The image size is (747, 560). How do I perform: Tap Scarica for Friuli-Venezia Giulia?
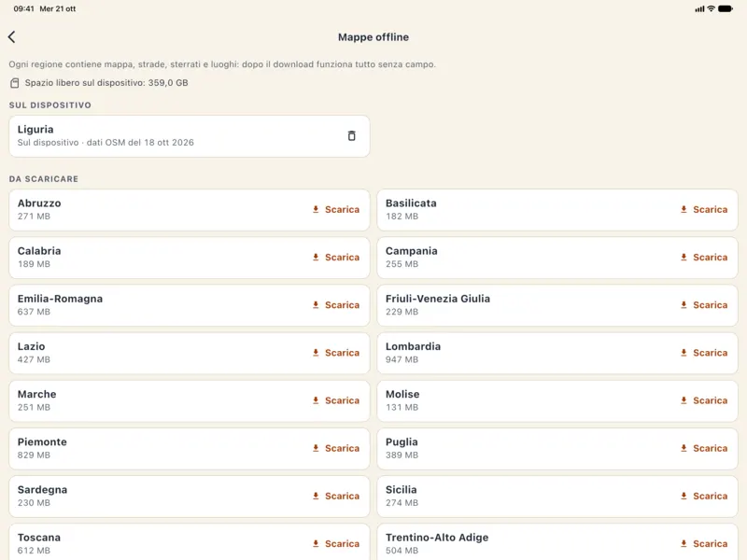(704, 305)
